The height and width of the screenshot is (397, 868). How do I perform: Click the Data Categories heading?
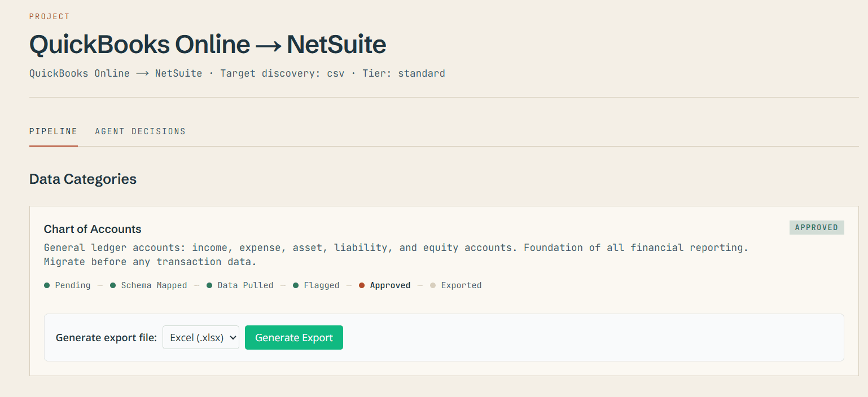(x=83, y=179)
